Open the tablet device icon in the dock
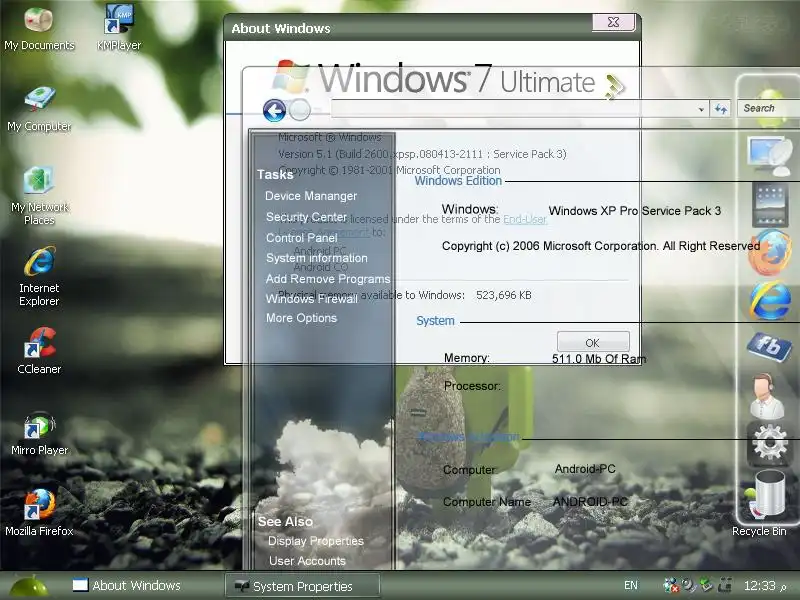Screen dimensions: 800x600 coord(770,205)
